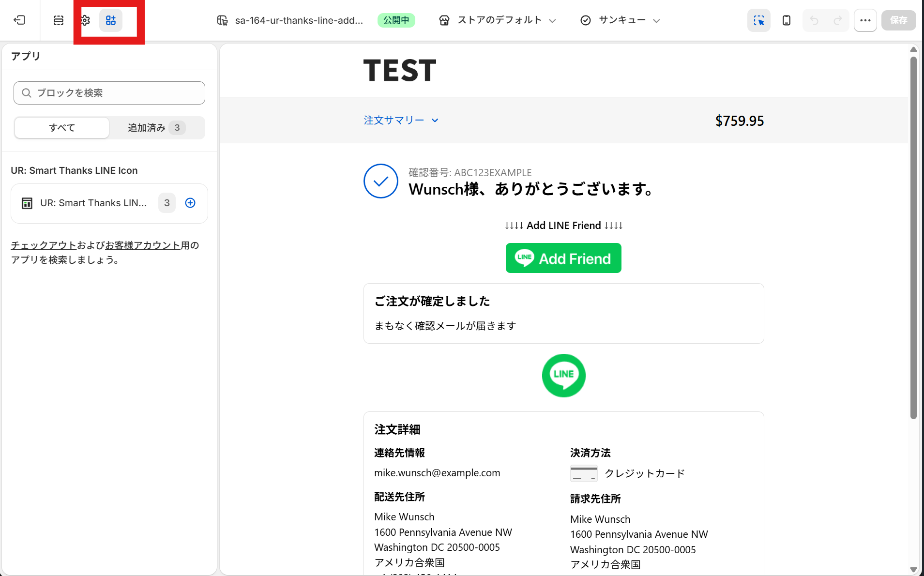This screenshot has height=576, width=924.
Task: Click the green Add Friend LINE button
Action: point(563,258)
